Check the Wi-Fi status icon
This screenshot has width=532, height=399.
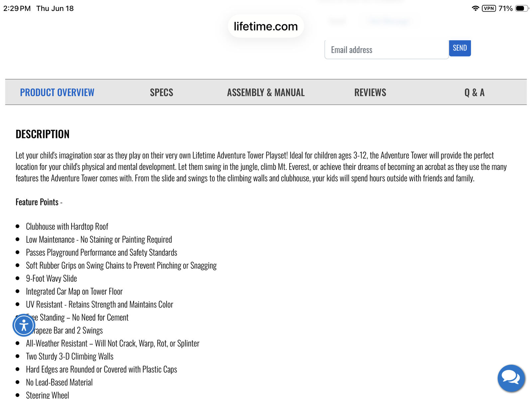[475, 8]
